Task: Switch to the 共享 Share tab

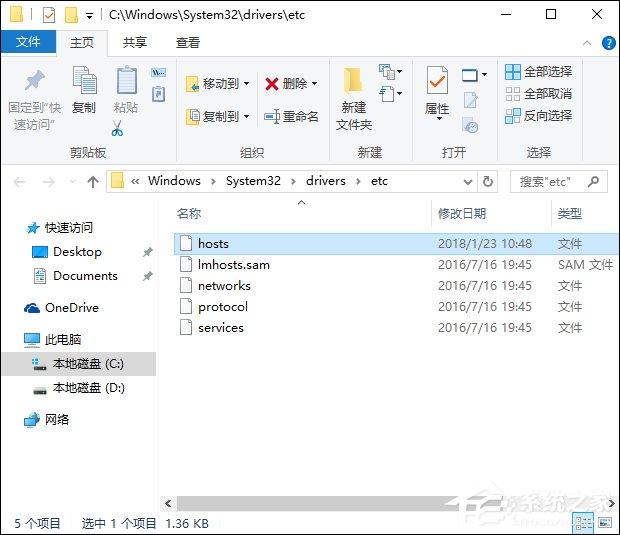Action: (x=135, y=42)
